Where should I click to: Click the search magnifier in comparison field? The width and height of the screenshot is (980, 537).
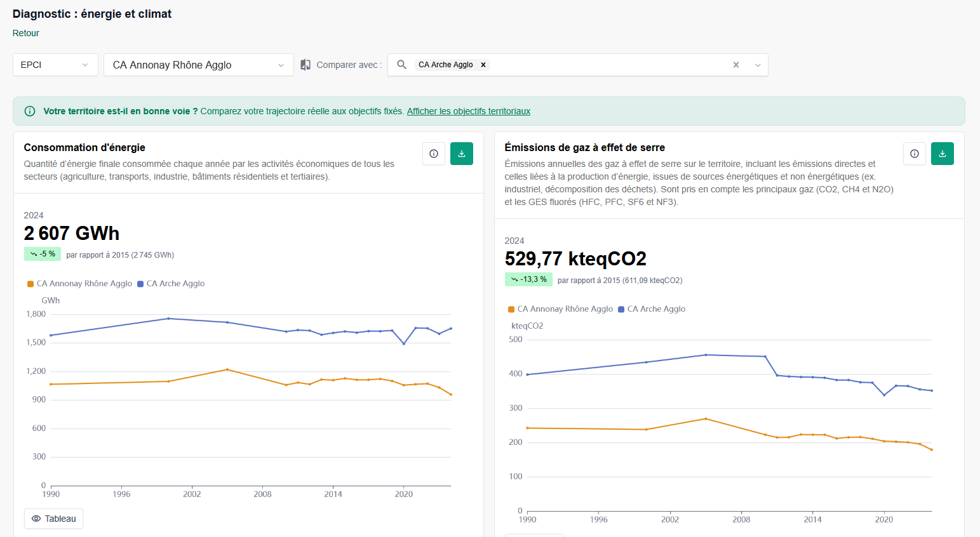pos(401,65)
